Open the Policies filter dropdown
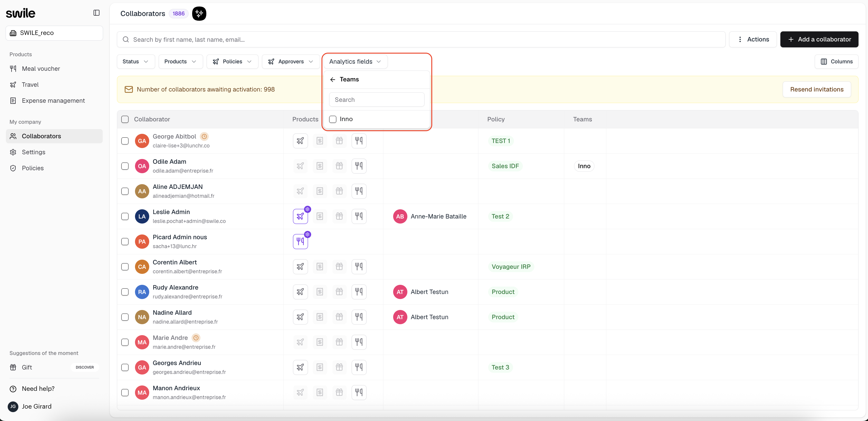The height and width of the screenshot is (421, 868). tap(232, 62)
